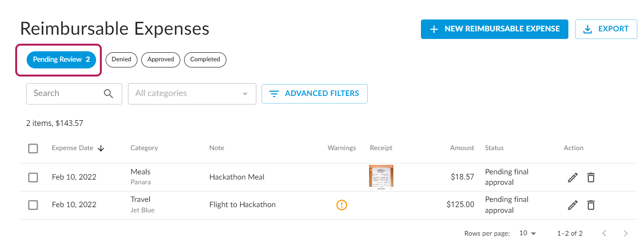This screenshot has width=644, height=248.
Task: Click New Reimbursable Expense button
Action: coord(494,29)
